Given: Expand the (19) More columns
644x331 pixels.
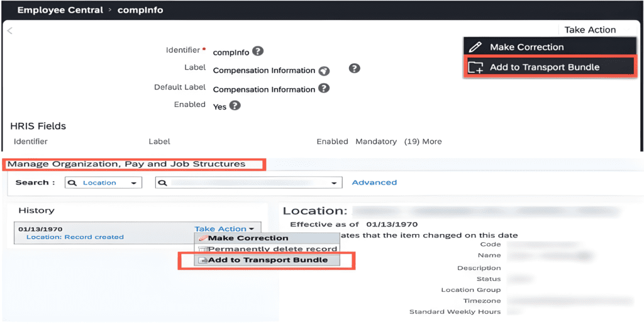Looking at the screenshot, I should coord(423,142).
